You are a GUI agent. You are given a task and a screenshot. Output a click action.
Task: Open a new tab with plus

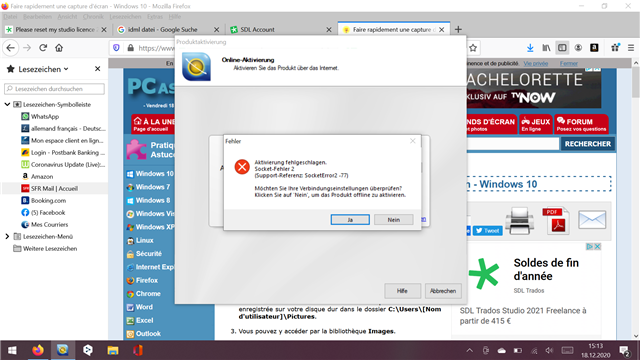[458, 29]
